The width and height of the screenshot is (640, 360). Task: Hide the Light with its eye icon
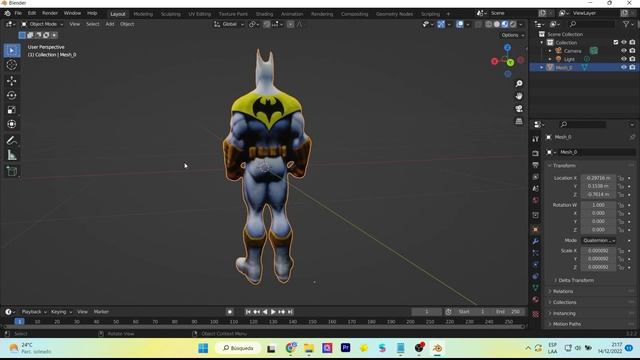pos(624,59)
